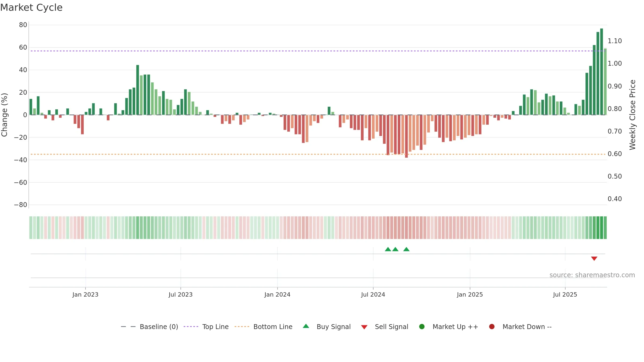Screen dimensions: 644x362
Task: Click the Jan 2025 axis label
Action: [x=470, y=295]
